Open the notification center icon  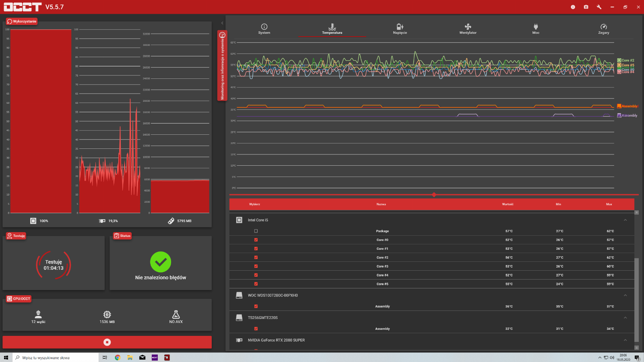click(637, 358)
